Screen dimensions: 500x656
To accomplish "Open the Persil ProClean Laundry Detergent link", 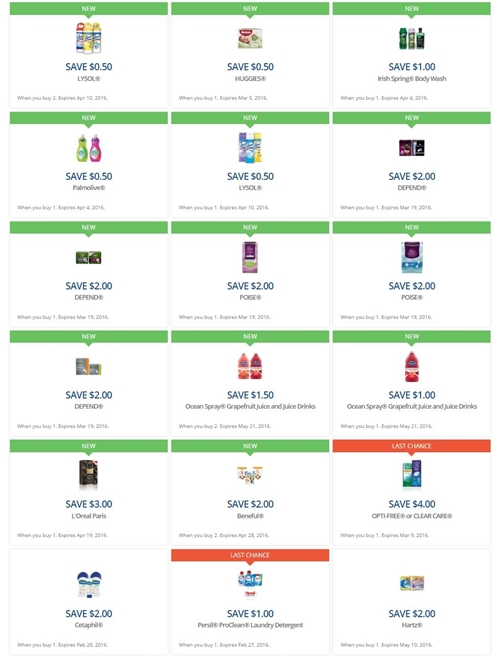I will (x=250, y=625).
